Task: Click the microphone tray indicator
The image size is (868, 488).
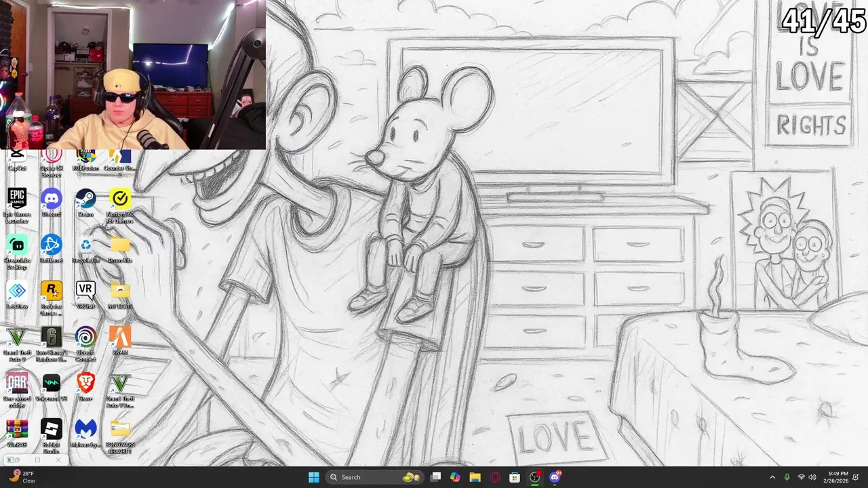Action: click(787, 477)
